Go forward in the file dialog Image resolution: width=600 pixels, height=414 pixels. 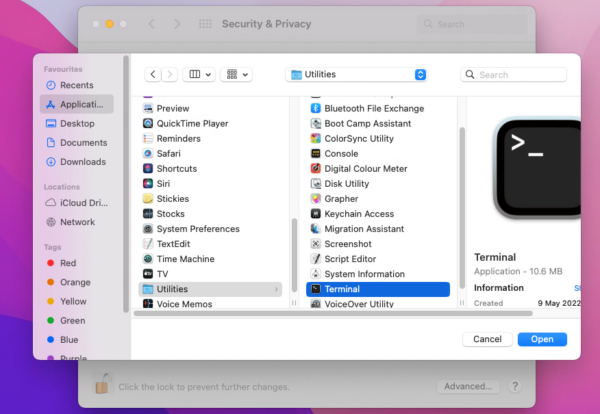coord(170,74)
